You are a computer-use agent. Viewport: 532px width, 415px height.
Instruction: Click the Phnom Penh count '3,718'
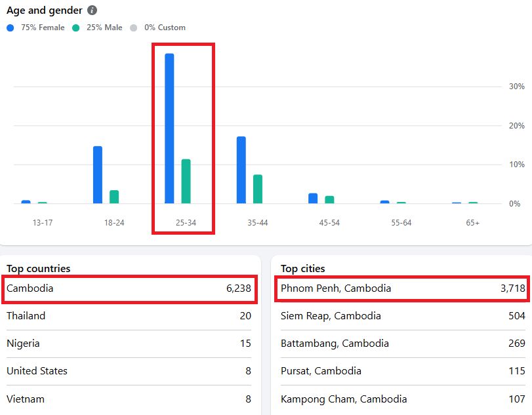[513, 288]
